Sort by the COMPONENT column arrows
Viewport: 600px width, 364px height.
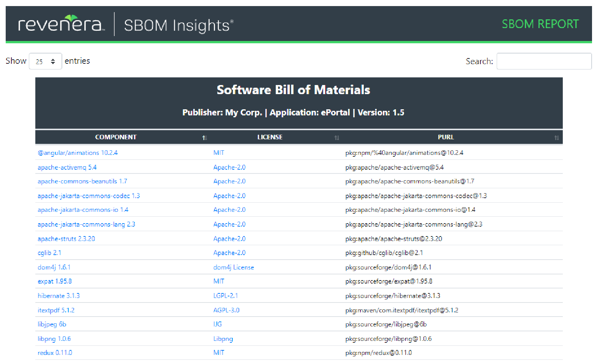click(x=205, y=138)
